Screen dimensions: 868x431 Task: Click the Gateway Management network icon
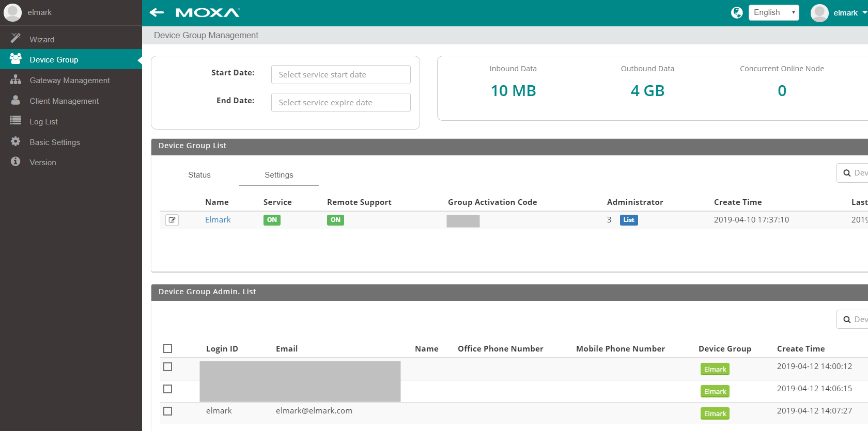16,79
